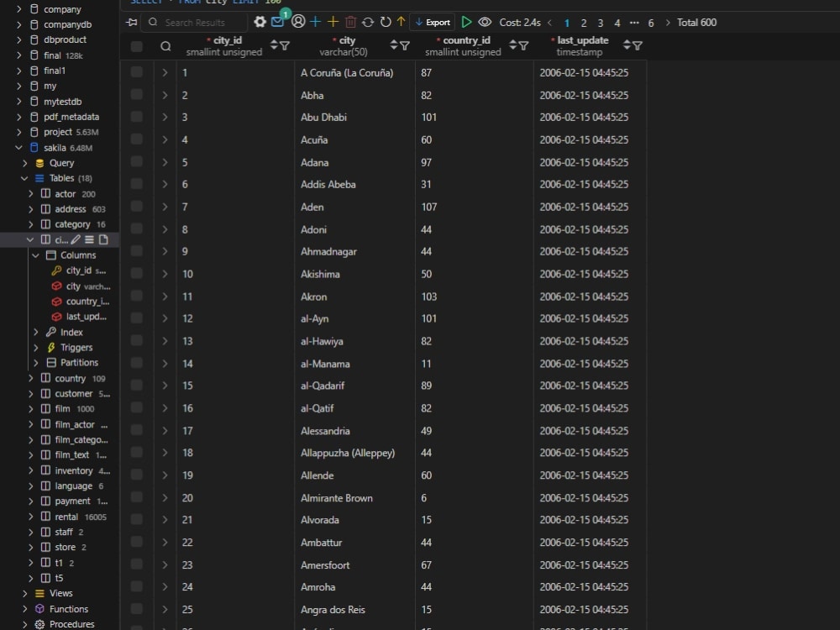Filter the country_id column

[524, 46]
